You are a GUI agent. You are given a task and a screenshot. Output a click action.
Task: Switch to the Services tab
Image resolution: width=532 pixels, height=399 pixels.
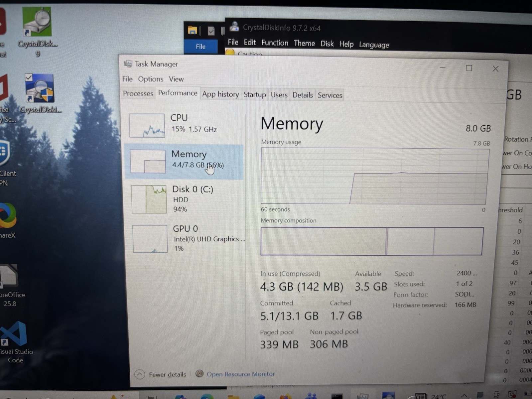[x=330, y=95]
